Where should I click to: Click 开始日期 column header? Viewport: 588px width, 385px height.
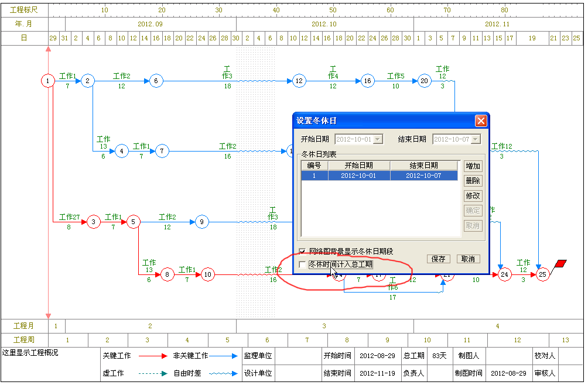pyautogui.click(x=359, y=166)
